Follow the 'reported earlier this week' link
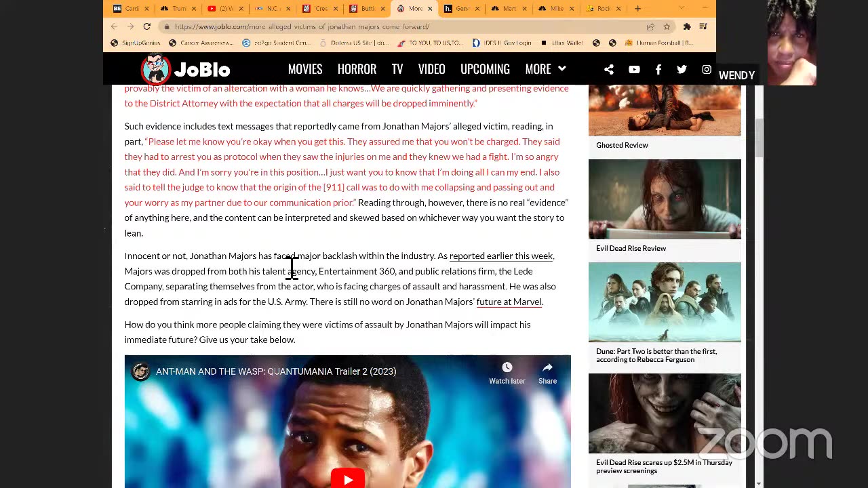The image size is (868, 488). point(501,256)
